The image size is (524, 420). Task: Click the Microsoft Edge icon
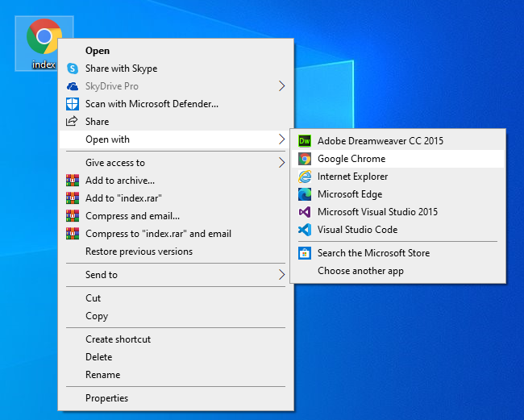pos(305,194)
